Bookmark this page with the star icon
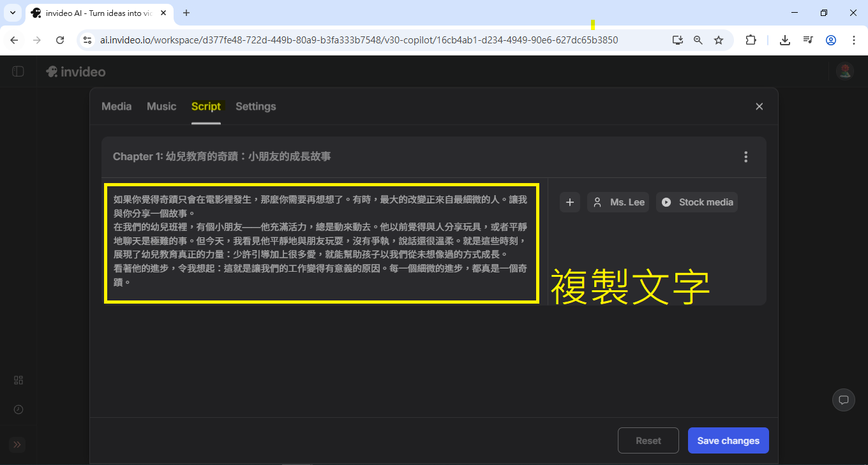 click(x=719, y=40)
